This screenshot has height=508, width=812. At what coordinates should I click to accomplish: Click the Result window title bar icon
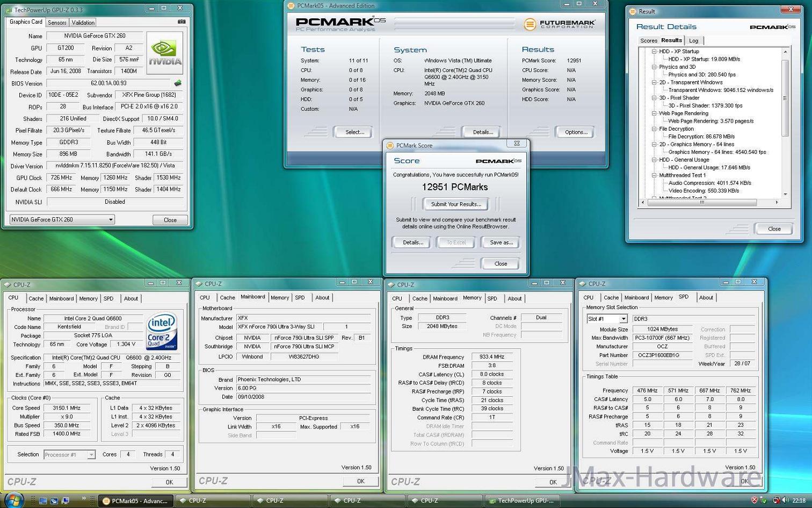(x=633, y=11)
